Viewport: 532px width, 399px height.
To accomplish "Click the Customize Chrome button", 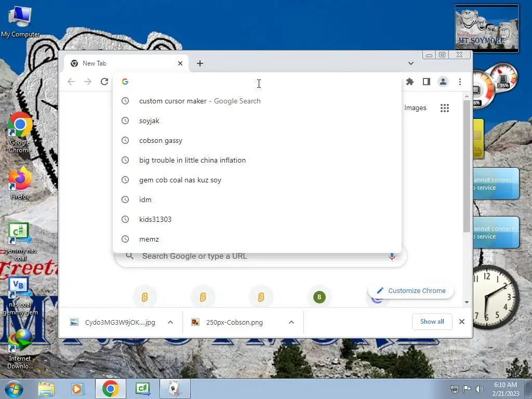I will (x=411, y=291).
